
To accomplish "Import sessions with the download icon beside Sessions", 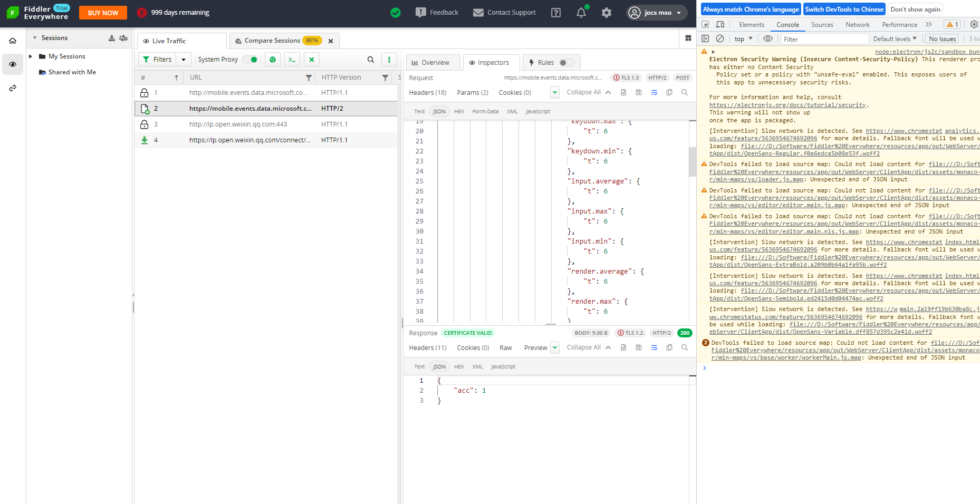I will point(112,38).
